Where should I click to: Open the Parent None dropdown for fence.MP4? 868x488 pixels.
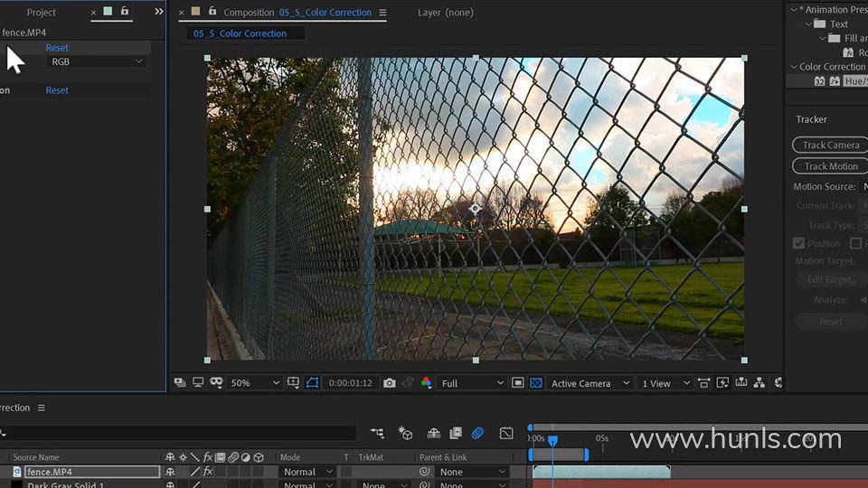point(472,472)
